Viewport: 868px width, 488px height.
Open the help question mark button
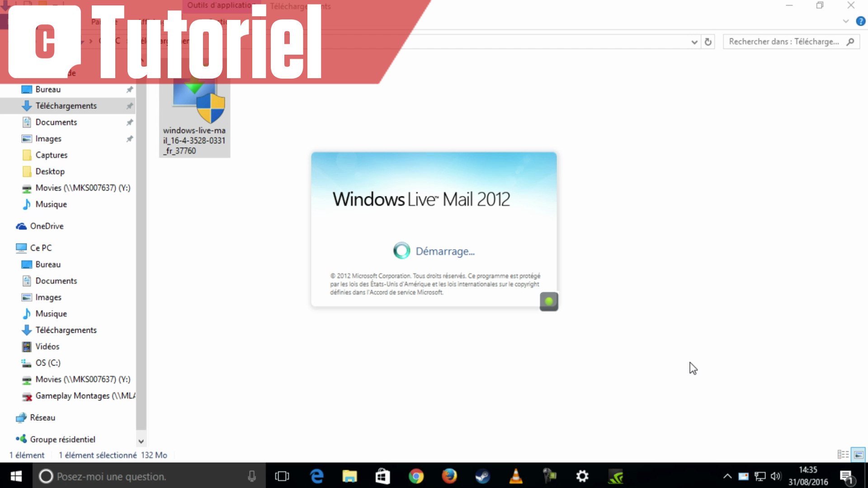860,21
